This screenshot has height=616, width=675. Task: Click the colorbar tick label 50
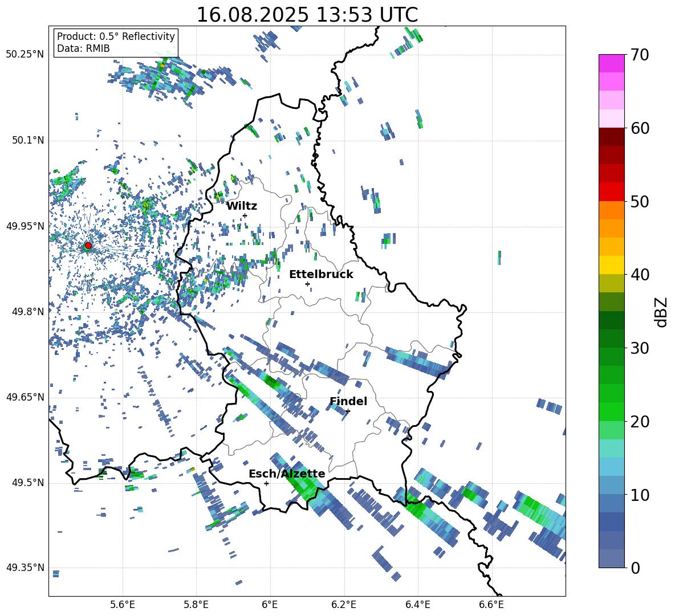click(x=640, y=202)
